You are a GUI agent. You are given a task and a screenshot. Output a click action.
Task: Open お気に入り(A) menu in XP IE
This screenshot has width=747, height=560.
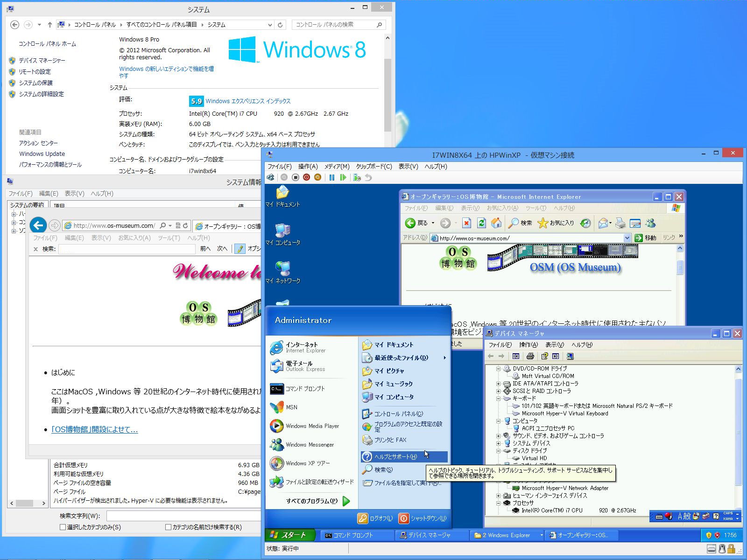(x=502, y=208)
